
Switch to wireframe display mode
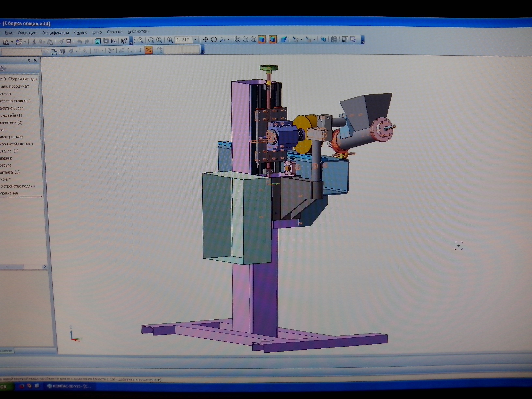click(x=237, y=39)
